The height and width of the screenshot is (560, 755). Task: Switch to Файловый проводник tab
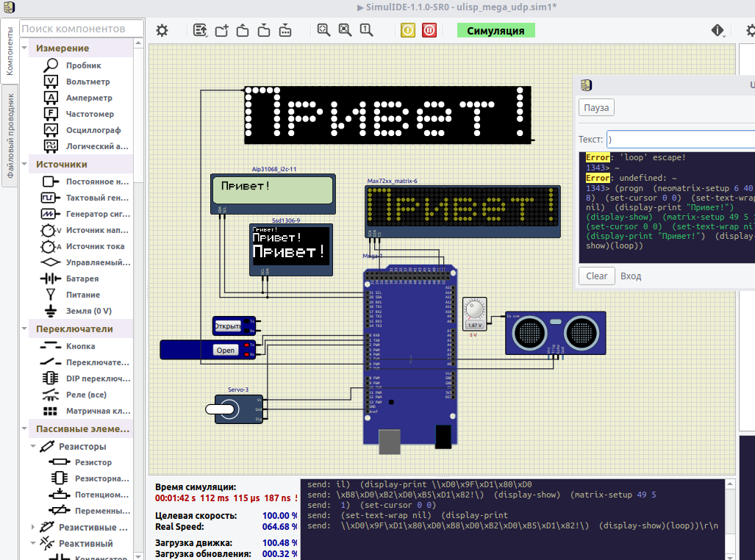(10, 135)
